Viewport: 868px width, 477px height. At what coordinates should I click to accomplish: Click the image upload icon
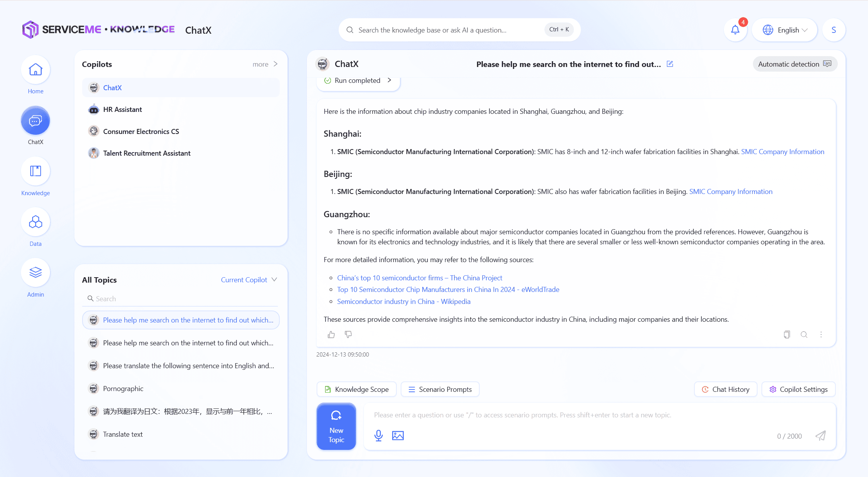click(x=398, y=435)
